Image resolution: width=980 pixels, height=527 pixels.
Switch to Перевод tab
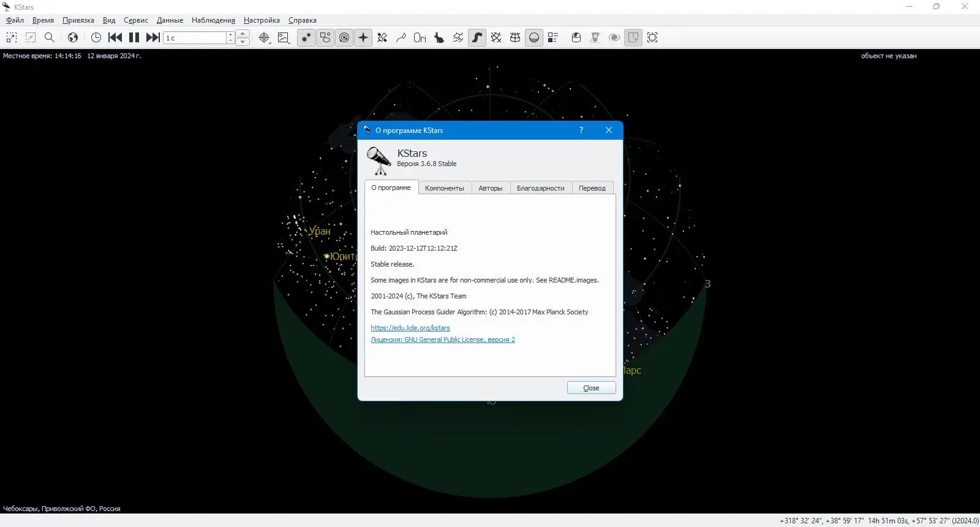(592, 188)
